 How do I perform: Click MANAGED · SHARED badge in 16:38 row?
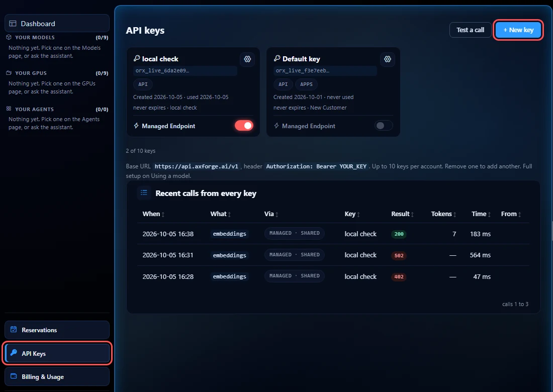point(295,233)
